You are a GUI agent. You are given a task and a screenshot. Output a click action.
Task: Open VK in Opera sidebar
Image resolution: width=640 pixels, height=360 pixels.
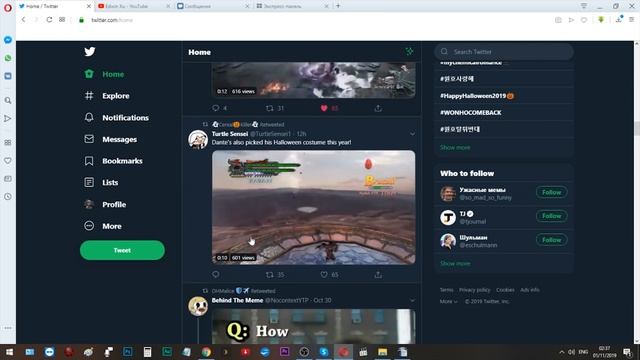point(8,76)
